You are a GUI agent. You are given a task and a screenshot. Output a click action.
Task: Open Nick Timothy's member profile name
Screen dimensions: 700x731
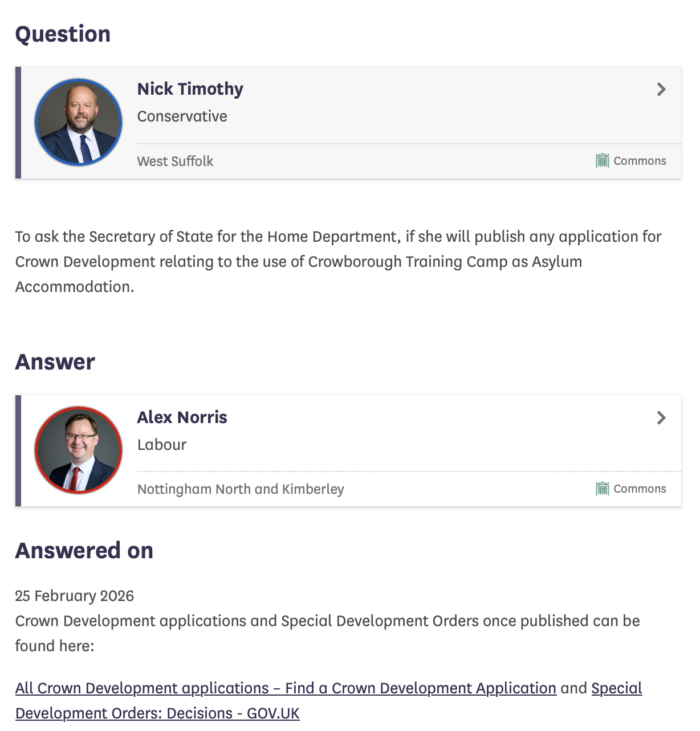pyautogui.click(x=190, y=89)
